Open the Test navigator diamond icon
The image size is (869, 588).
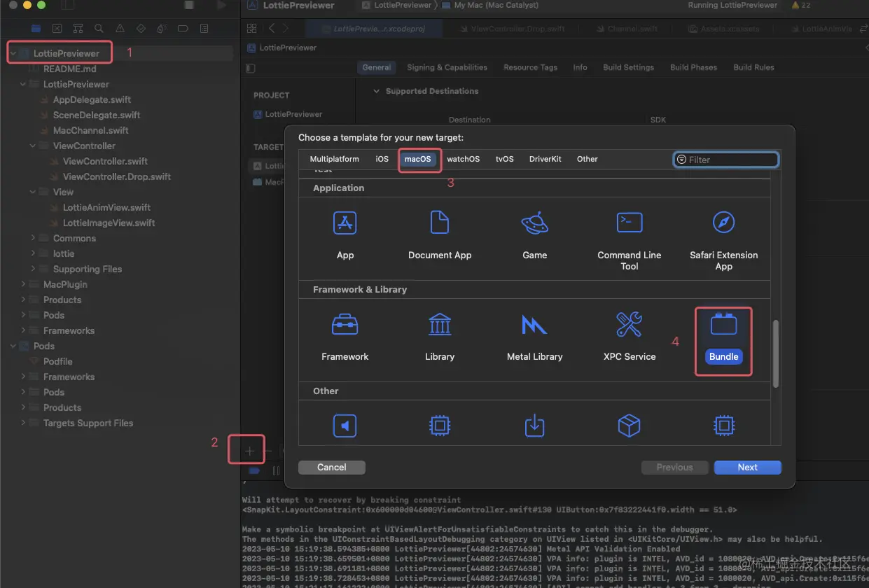click(x=141, y=29)
